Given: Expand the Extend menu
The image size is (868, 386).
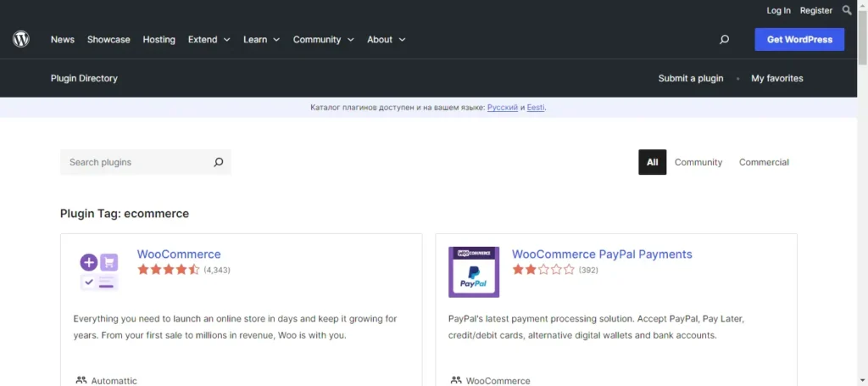Looking at the screenshot, I should click(209, 39).
